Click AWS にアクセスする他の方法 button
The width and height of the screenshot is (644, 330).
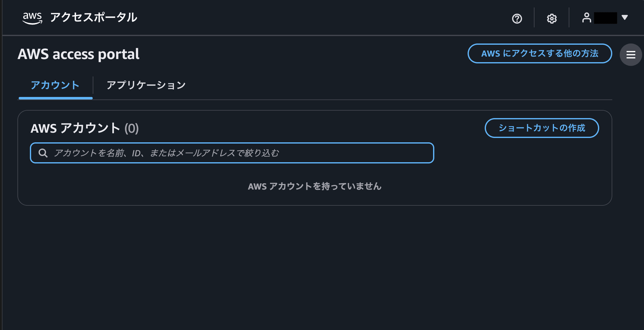[x=539, y=53]
